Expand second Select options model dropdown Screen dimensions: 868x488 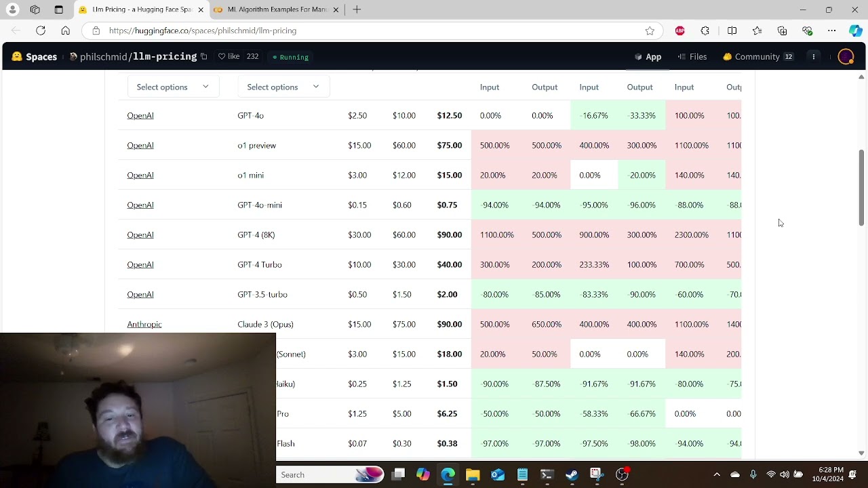point(283,87)
